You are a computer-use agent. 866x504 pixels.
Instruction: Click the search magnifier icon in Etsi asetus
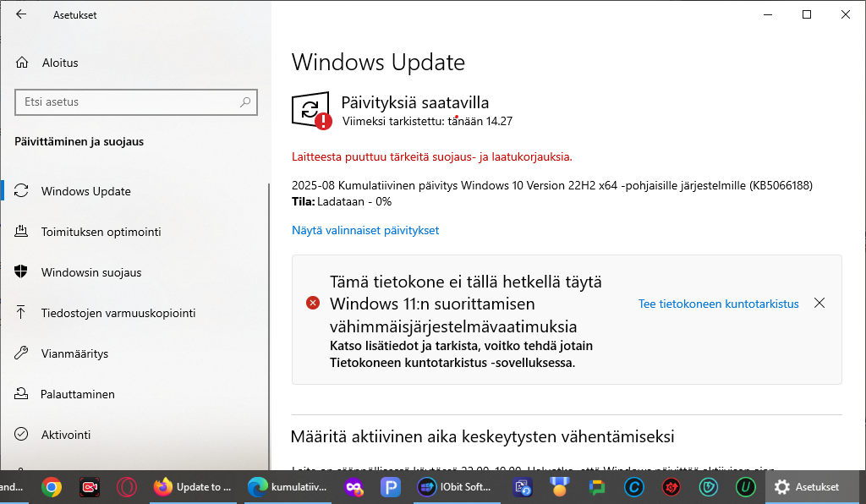point(245,102)
